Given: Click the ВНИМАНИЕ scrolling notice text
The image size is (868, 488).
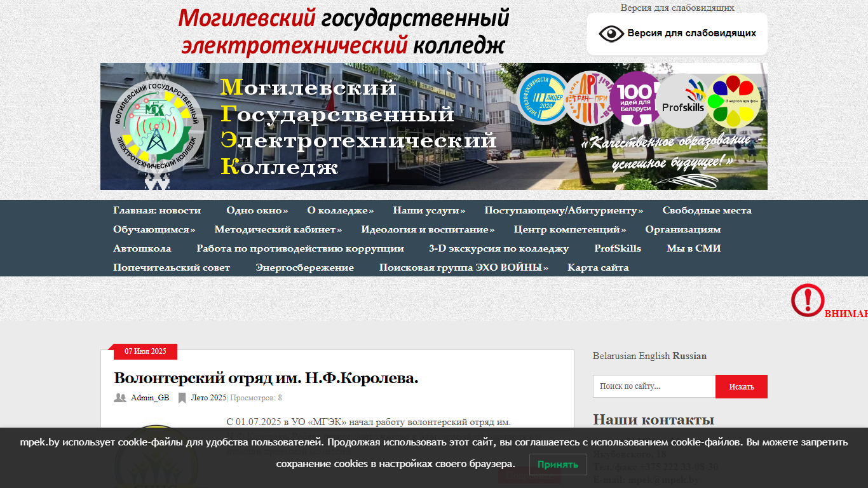Looking at the screenshot, I should (846, 313).
